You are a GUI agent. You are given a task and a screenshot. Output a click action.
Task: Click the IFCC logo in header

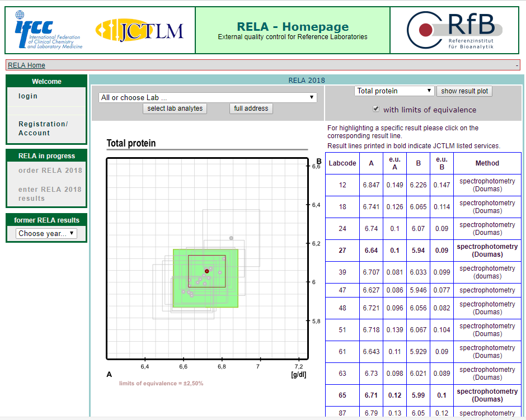click(x=48, y=30)
